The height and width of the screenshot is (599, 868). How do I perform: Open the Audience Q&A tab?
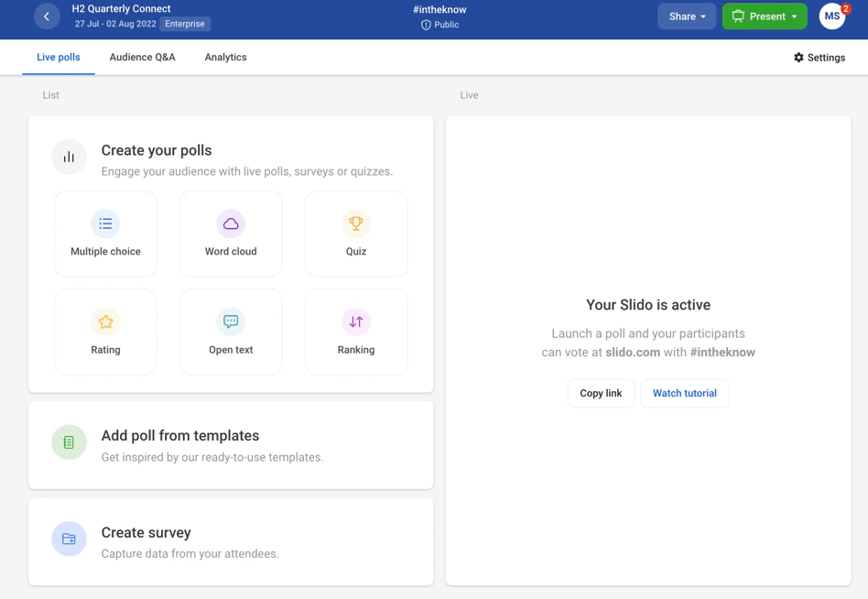point(142,57)
